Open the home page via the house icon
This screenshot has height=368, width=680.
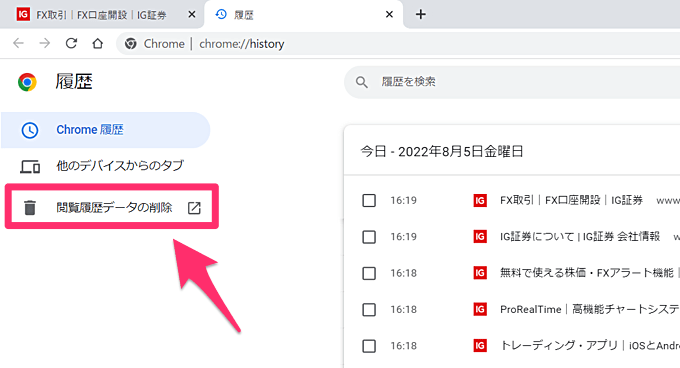pyautogui.click(x=98, y=43)
